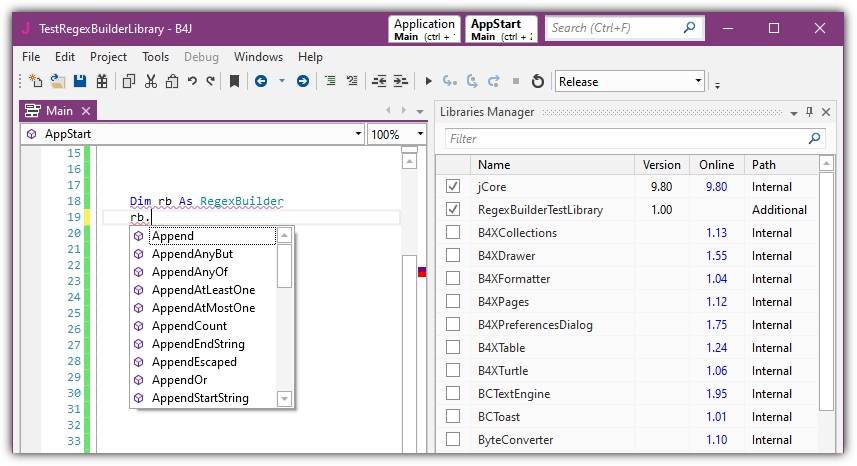Enable the B4XCollections library checkbox
This screenshot has width=857, height=466.
pos(453,233)
